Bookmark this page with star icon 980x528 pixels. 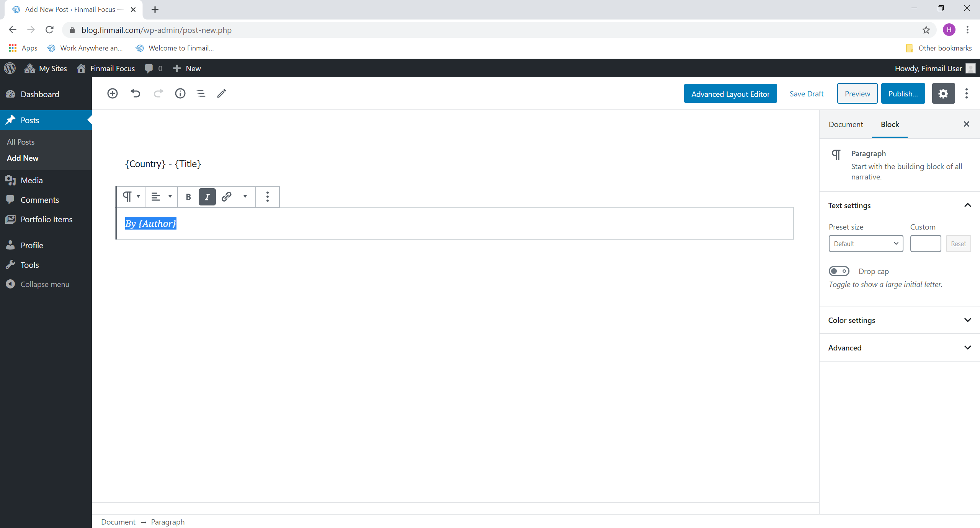point(926,30)
